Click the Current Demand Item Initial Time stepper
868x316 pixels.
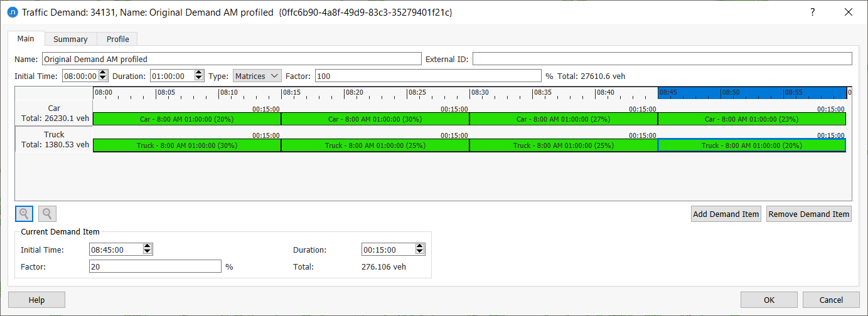(x=147, y=250)
